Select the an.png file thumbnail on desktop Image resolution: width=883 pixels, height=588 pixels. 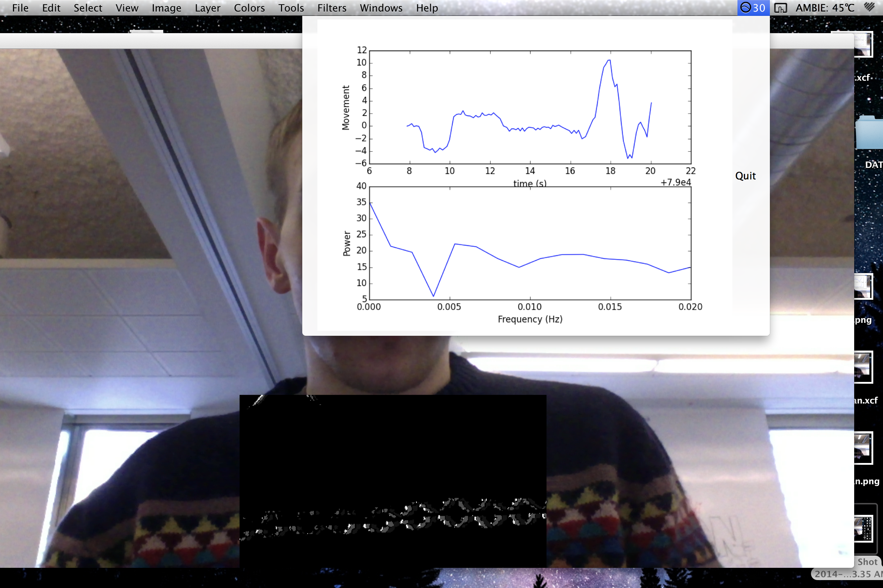pyautogui.click(x=863, y=448)
